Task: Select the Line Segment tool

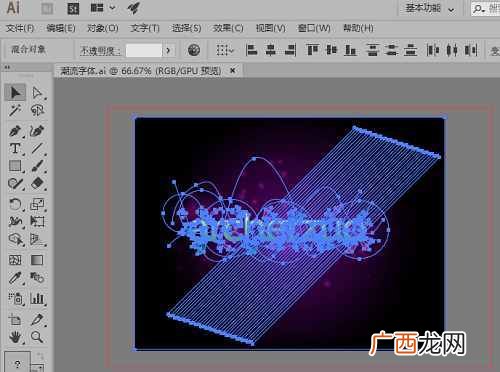Action: (37, 148)
